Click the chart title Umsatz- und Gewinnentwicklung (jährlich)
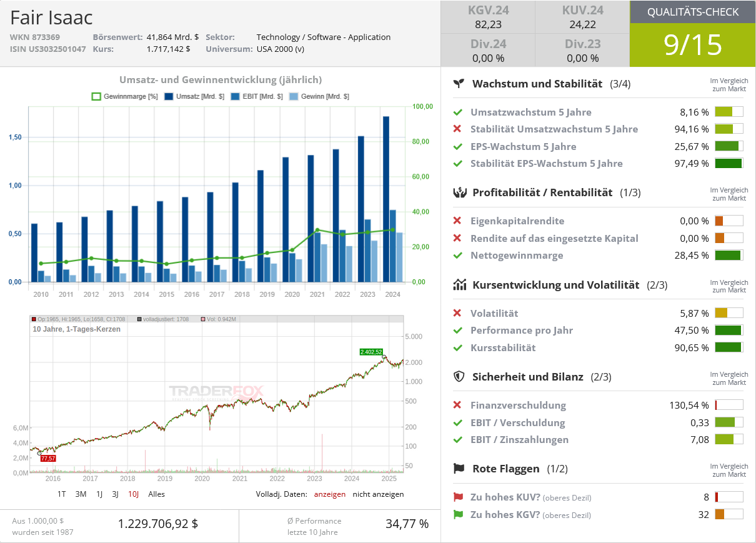This screenshot has height=543, width=756. click(221, 79)
